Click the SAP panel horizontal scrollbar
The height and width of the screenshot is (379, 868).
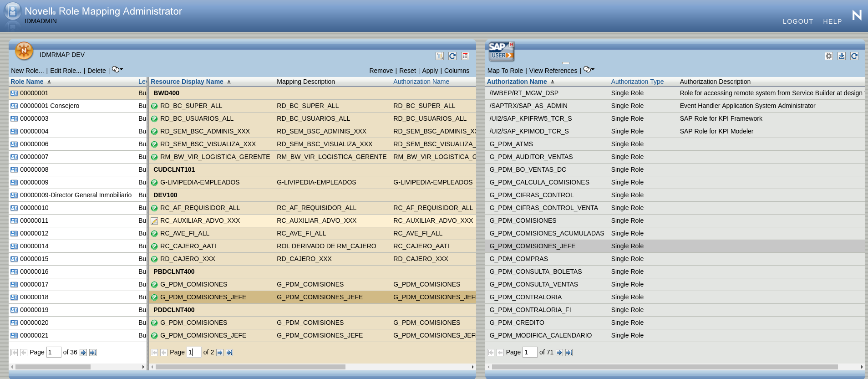point(665,367)
